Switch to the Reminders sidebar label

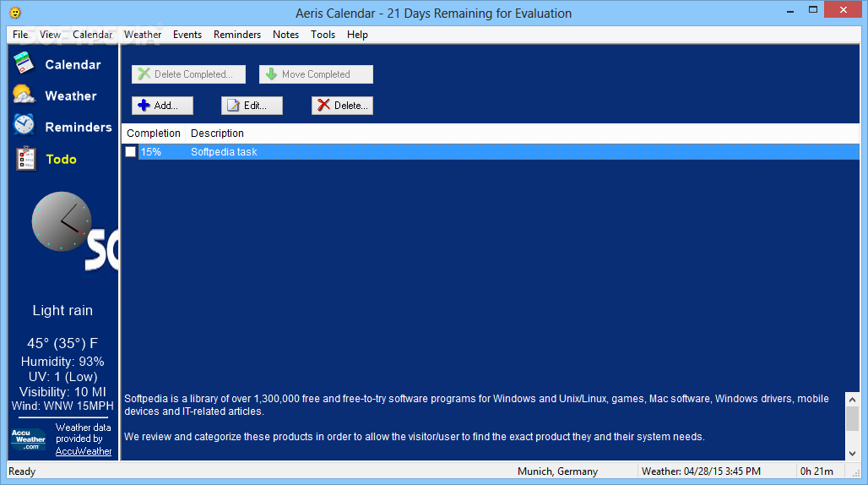point(78,128)
